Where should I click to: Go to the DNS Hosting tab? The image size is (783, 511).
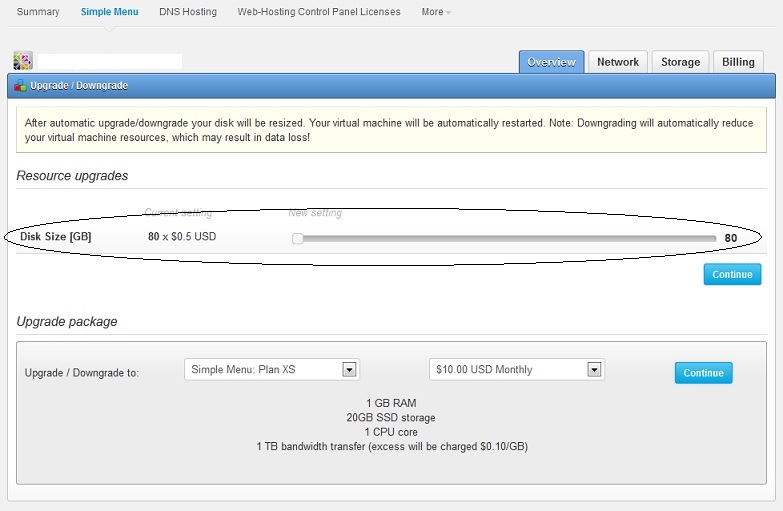[x=188, y=12]
